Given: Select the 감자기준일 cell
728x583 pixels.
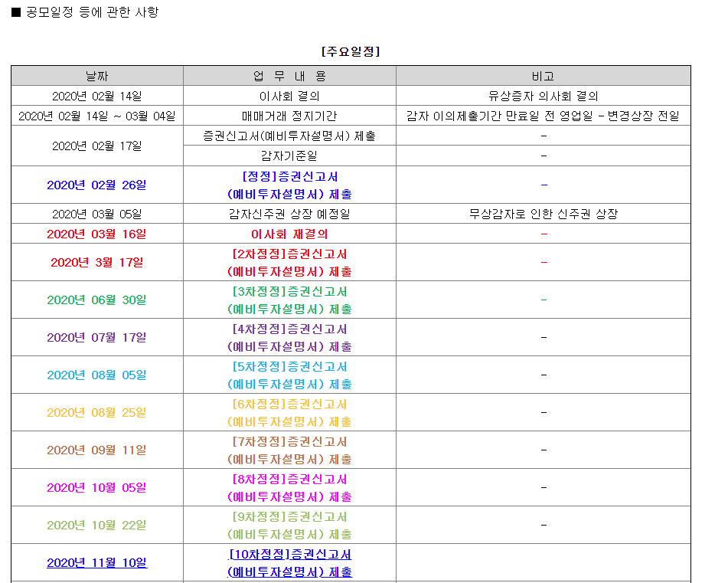Looking at the screenshot, I should coord(289,156).
